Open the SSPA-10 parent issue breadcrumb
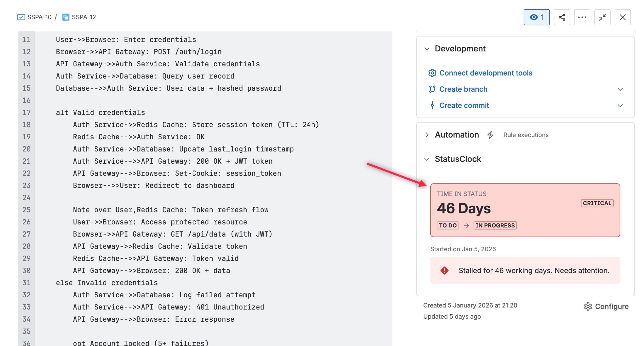644x346 pixels. click(x=39, y=17)
